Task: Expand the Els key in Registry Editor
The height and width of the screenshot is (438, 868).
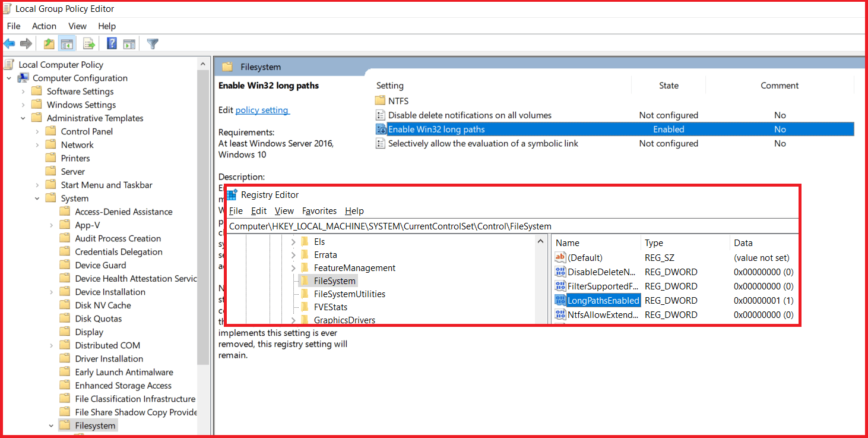Action: coord(293,242)
